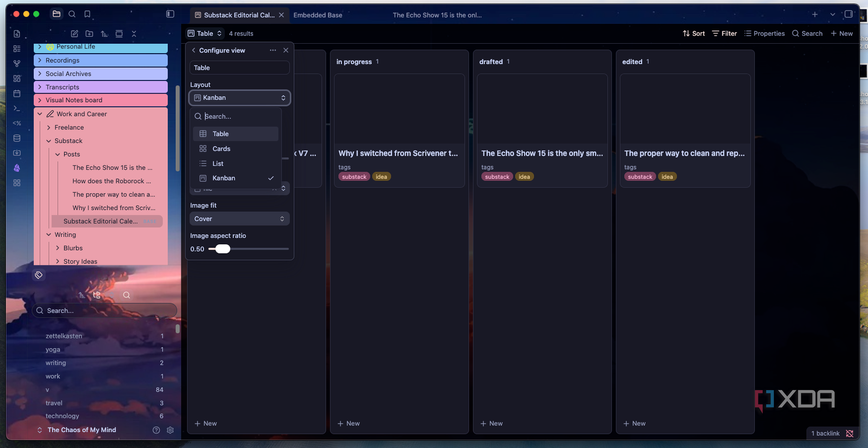The image size is (868, 448).
Task: Open more options in Configure view
Action: (272, 51)
